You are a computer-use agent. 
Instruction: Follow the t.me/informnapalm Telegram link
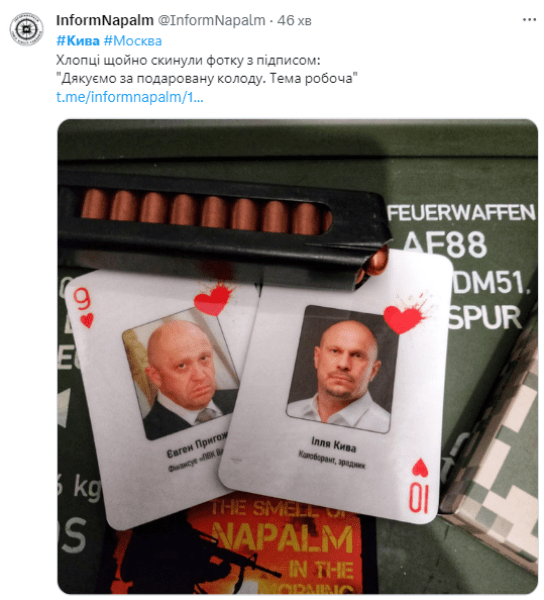(130, 97)
